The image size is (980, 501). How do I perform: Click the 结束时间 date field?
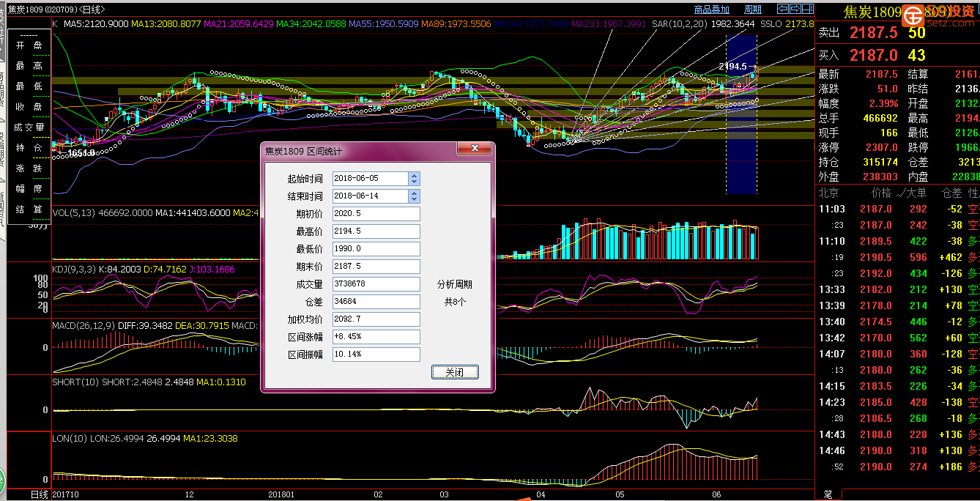pos(371,196)
